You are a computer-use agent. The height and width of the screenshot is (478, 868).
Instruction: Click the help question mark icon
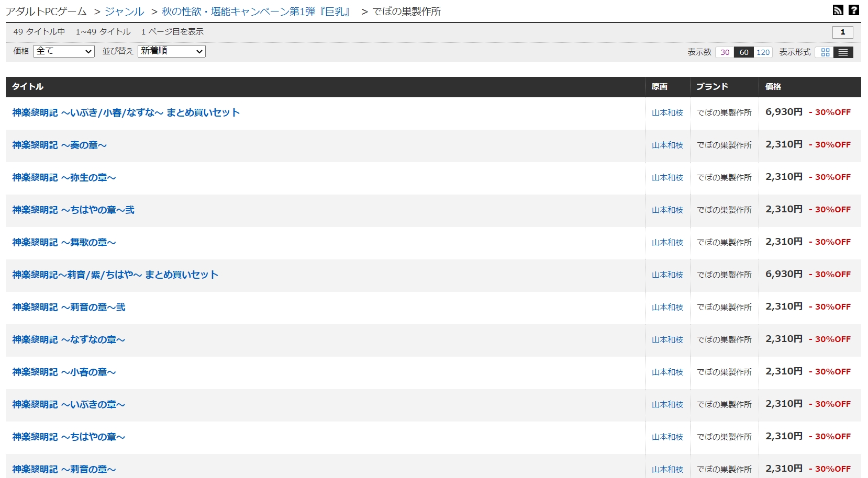(x=853, y=10)
